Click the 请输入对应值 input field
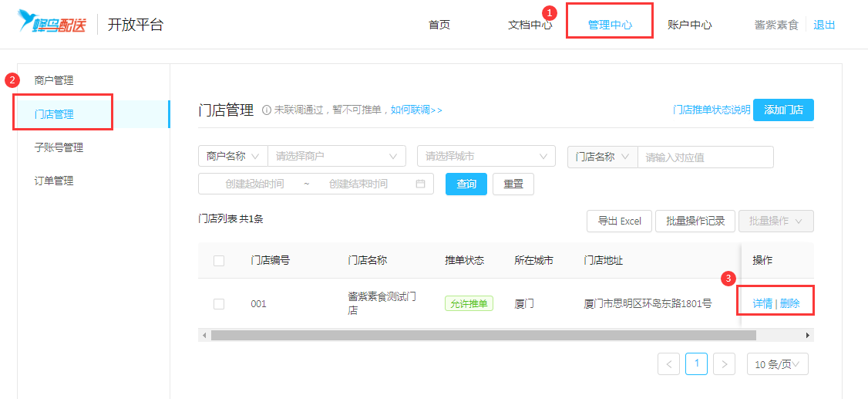 (705, 157)
